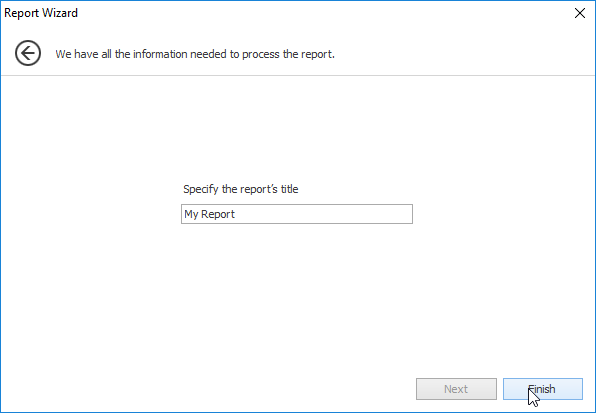Close the Report Wizard dialog
The height and width of the screenshot is (413, 596).
[580, 13]
